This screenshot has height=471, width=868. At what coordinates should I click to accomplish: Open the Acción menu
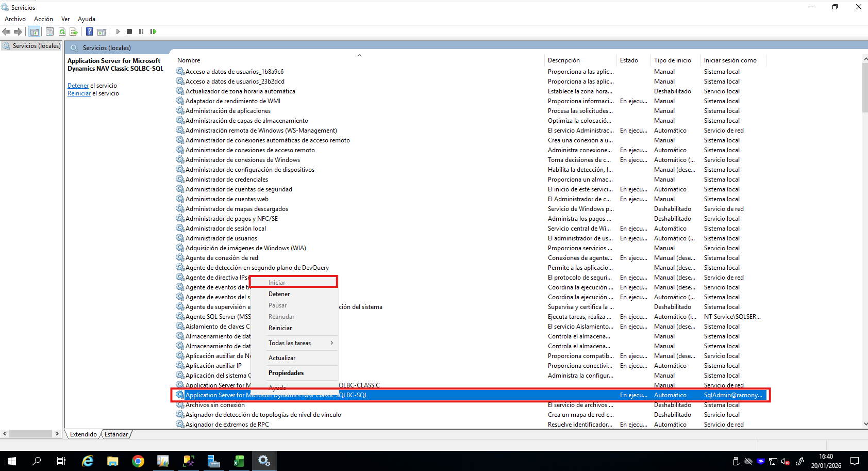point(43,19)
